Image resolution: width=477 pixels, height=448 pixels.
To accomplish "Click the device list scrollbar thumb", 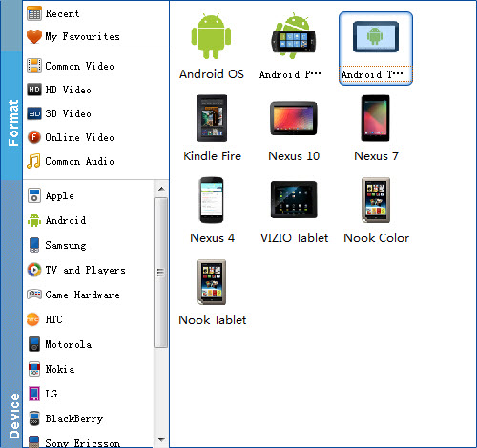I will pyautogui.click(x=161, y=273).
